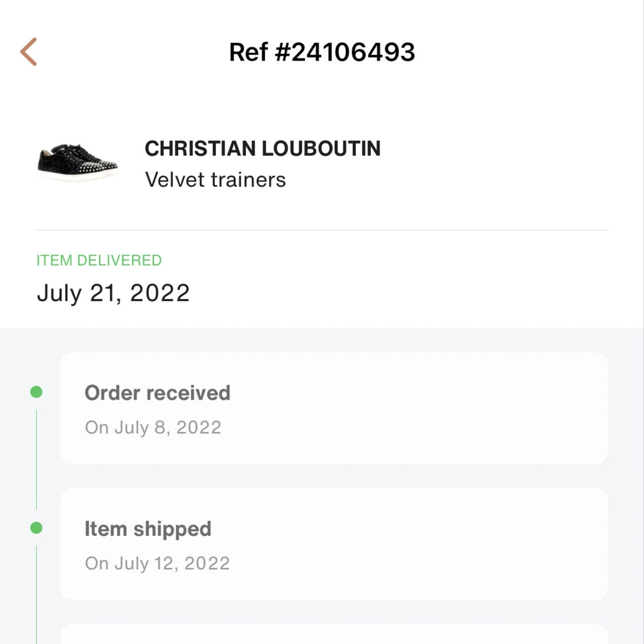644x644 pixels.
Task: Tap the Item shipped heading text
Action: tap(148, 529)
